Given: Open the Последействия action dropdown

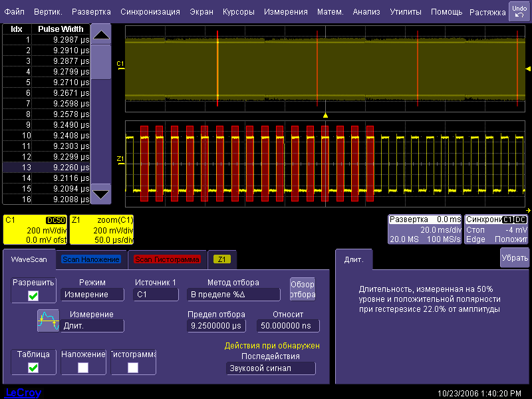Looking at the screenshot, I should tap(270, 368).
